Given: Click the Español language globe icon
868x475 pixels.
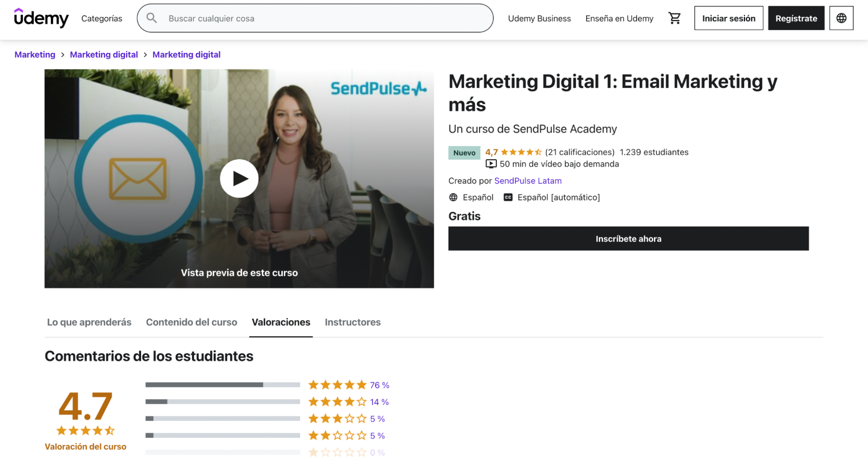Looking at the screenshot, I should (x=453, y=197).
